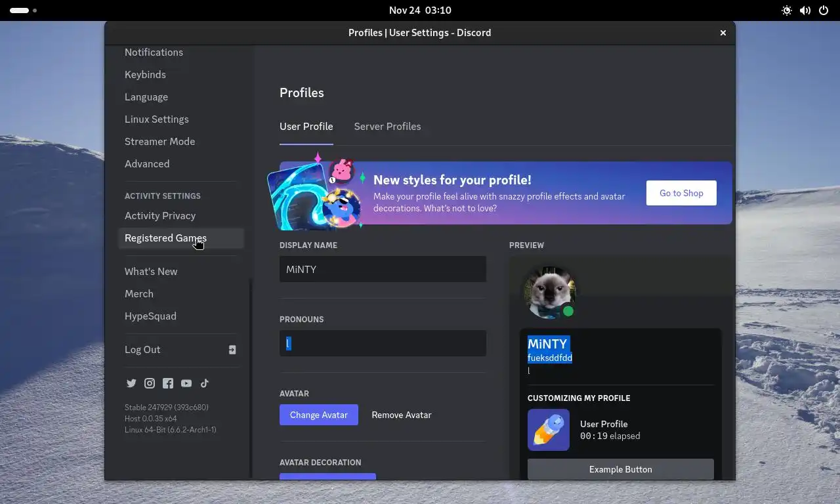840x504 pixels.
Task: Open the Nov 24 03:10 clock menu
Action: click(x=420, y=10)
